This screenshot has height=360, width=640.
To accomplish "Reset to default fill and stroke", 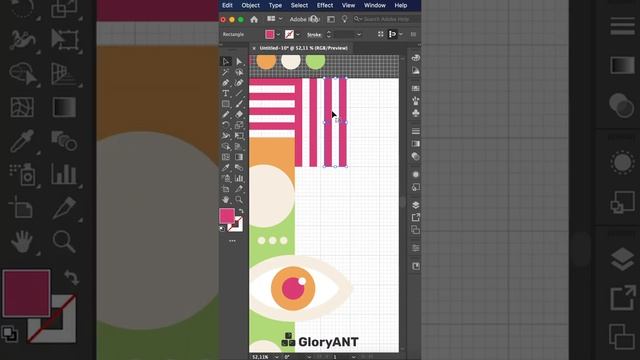I will [x=222, y=229].
